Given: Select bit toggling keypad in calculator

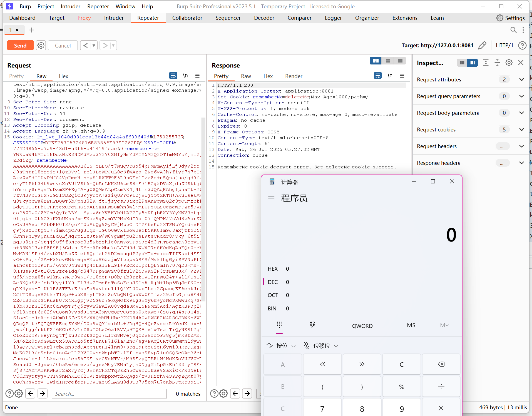Looking at the screenshot, I should coord(312,325).
